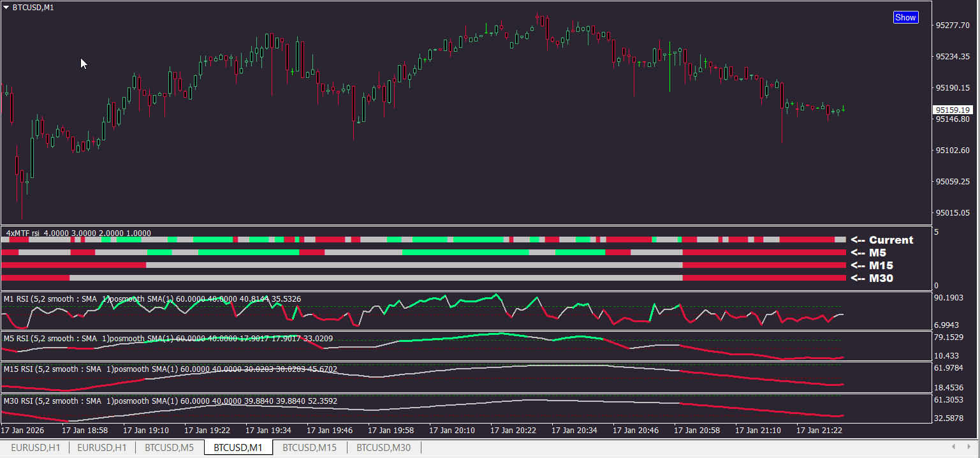Switch to the BTCUSD,M5 tab
Screen dimensions: 980x458
tap(169, 448)
